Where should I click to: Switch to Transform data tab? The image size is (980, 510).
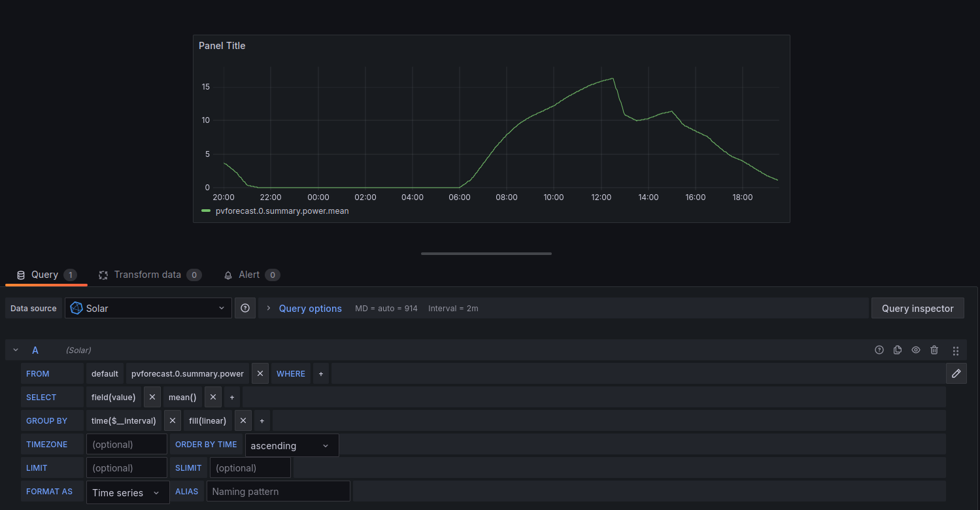[147, 275]
